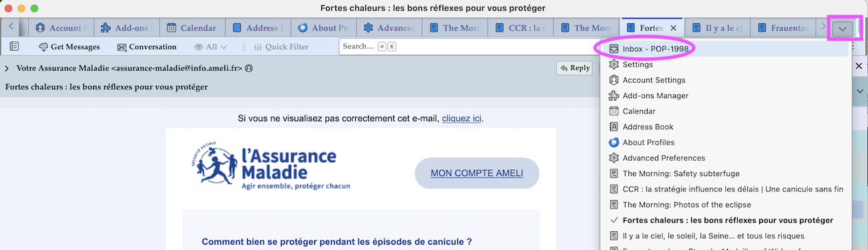868x250 pixels.
Task: Choose Il y a le ciel, le soleil entry
Action: pos(726,235)
